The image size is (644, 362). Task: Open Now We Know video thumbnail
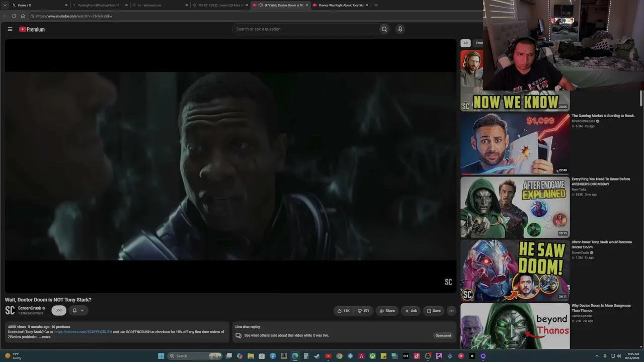tap(515, 80)
